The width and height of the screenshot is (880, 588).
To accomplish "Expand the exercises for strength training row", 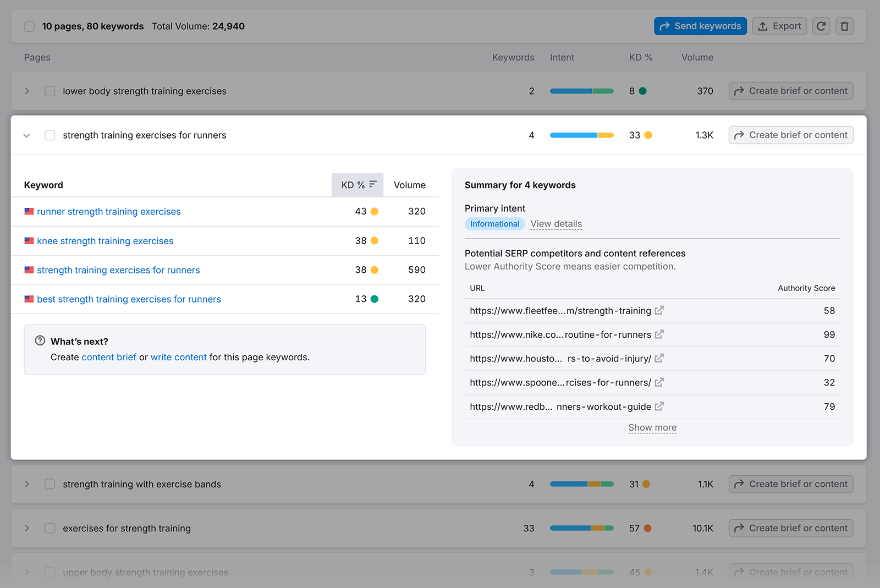I will pos(26,528).
